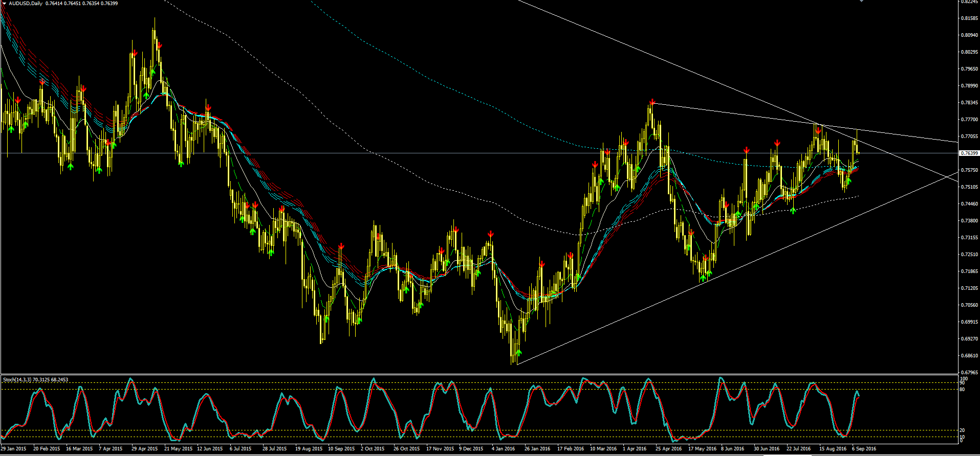980x456 pixels.
Task: Click price scale value 0.75750
Action: (x=969, y=170)
